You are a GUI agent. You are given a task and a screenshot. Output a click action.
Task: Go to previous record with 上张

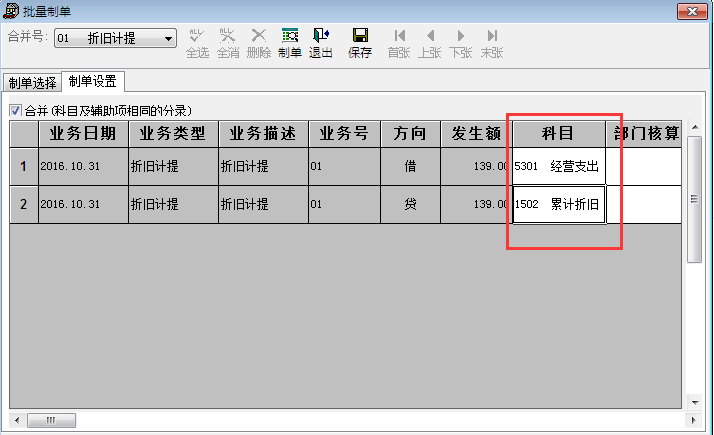click(430, 42)
